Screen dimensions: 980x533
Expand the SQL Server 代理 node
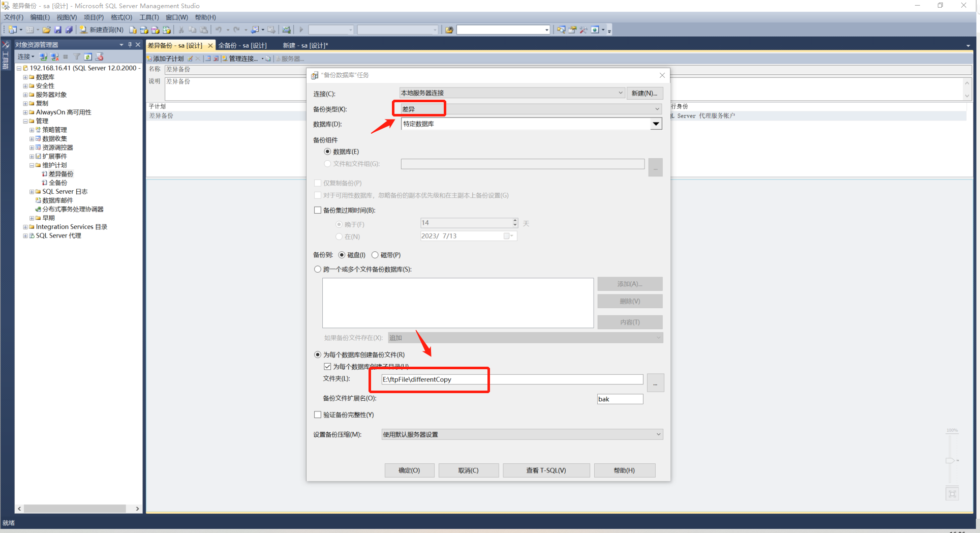click(x=25, y=236)
